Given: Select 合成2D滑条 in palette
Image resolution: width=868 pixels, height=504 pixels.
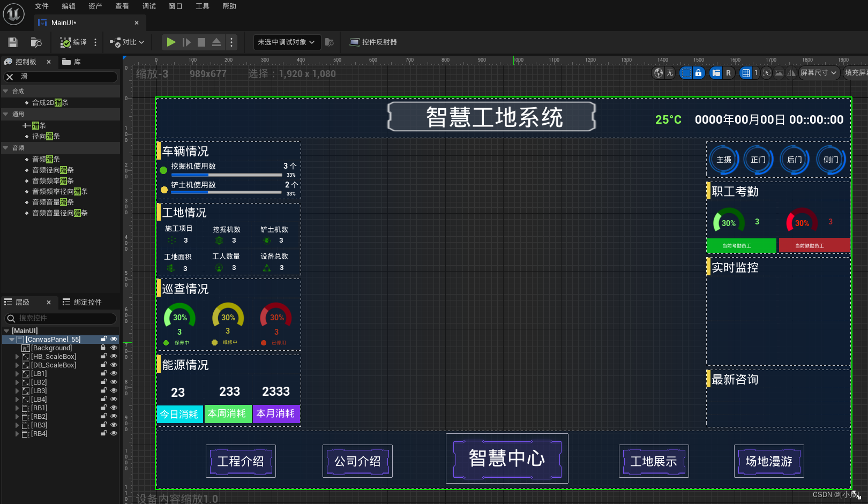Looking at the screenshot, I should click(x=50, y=103).
